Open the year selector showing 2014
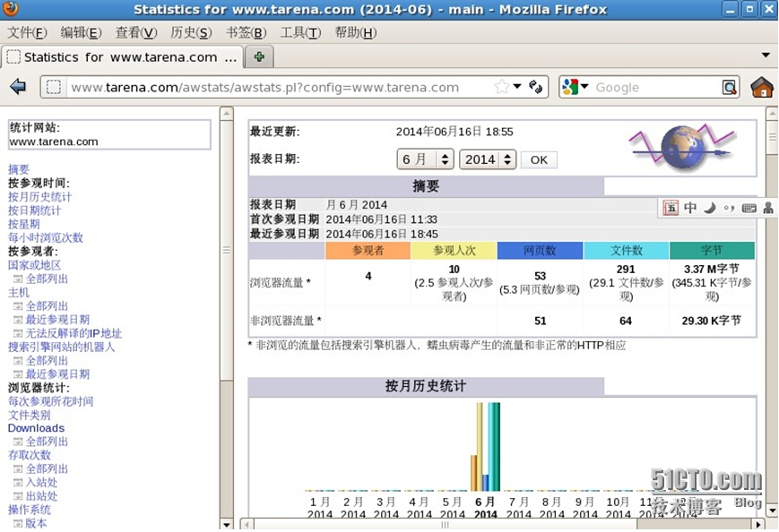Image resolution: width=779 pixels, height=532 pixels. click(x=488, y=159)
